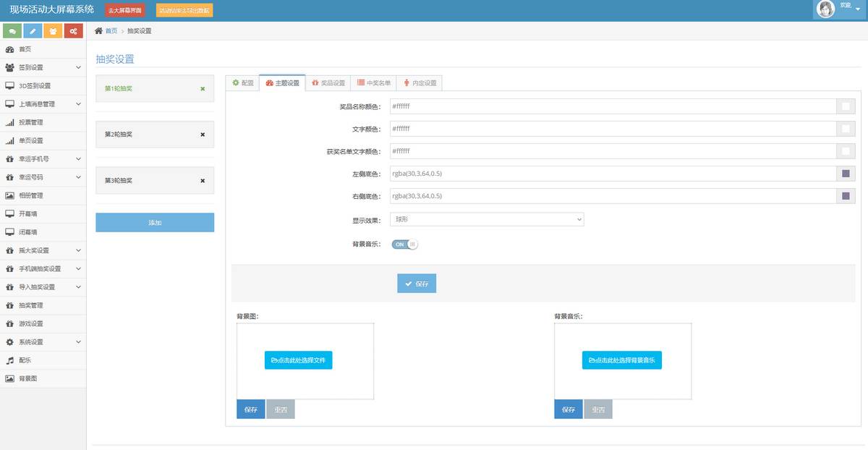Click the 添加 add round button
The image size is (868, 450).
(x=154, y=222)
